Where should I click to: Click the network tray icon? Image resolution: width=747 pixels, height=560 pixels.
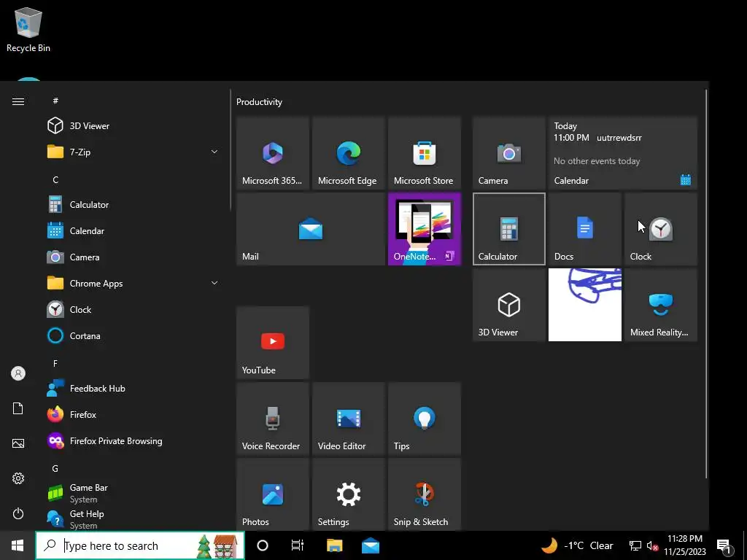(x=635, y=545)
